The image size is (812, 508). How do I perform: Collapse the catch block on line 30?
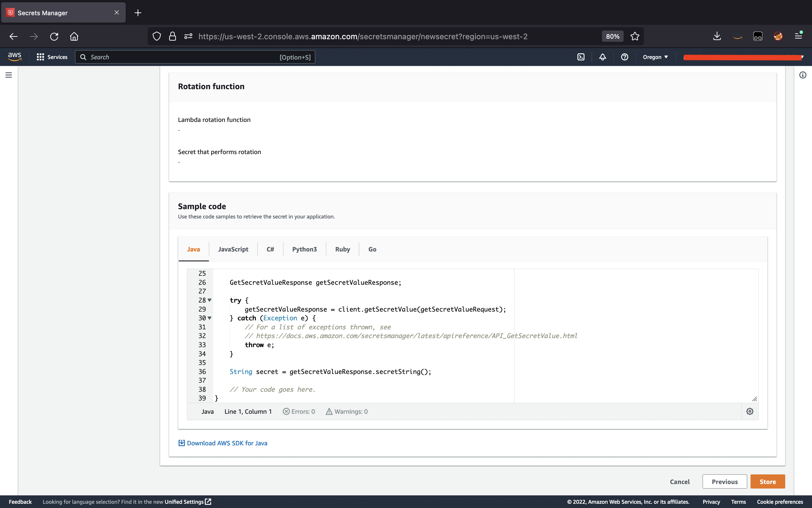coord(209,318)
